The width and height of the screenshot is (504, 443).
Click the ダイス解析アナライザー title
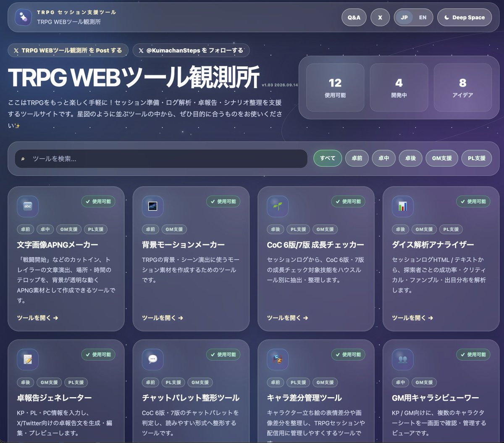pos(433,245)
